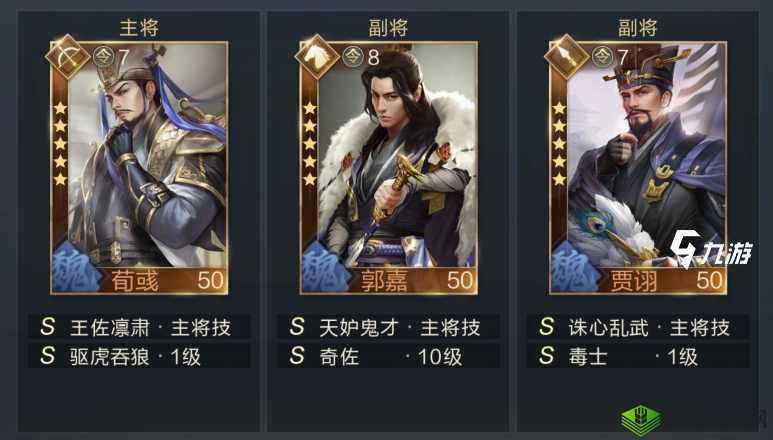Tap the 令 7 cost badge on 贾诩
Image resolution: width=773 pixels, height=440 pixels.
610,57
